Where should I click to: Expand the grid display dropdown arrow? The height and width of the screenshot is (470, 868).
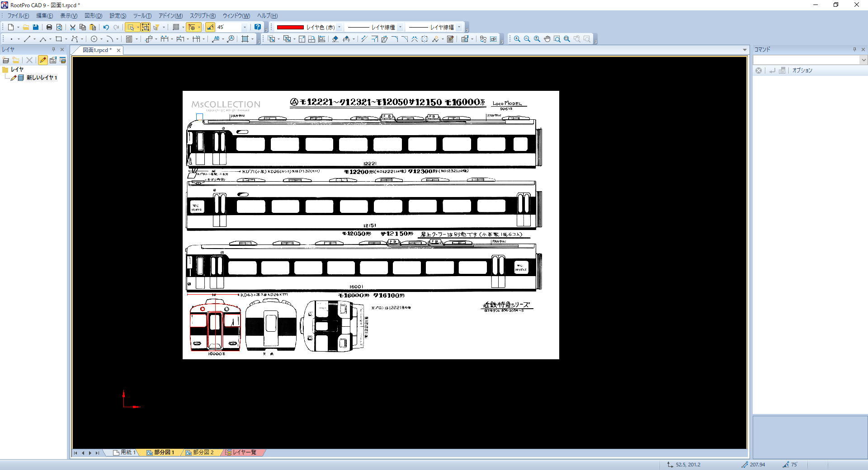183,27
